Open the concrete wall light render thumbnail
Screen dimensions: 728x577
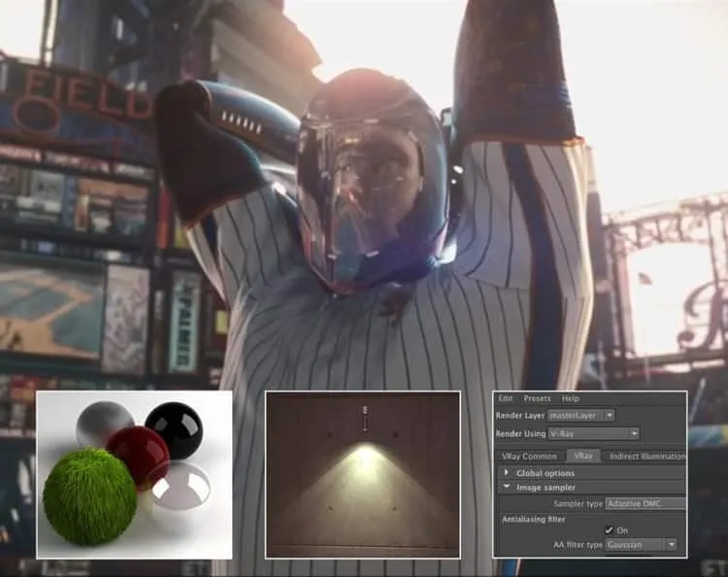click(363, 474)
